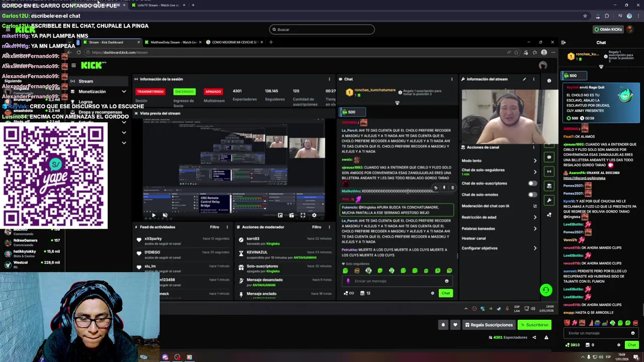The width and height of the screenshot is (644, 362).
Task: Click the wrench icon on dashboard right rail
Action: [x=549, y=200]
